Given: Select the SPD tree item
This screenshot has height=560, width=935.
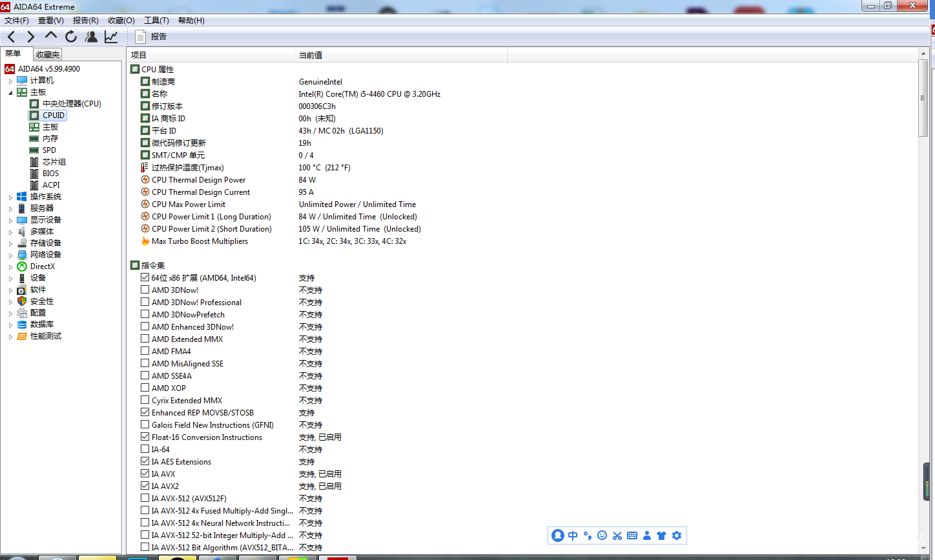Looking at the screenshot, I should click(x=49, y=150).
